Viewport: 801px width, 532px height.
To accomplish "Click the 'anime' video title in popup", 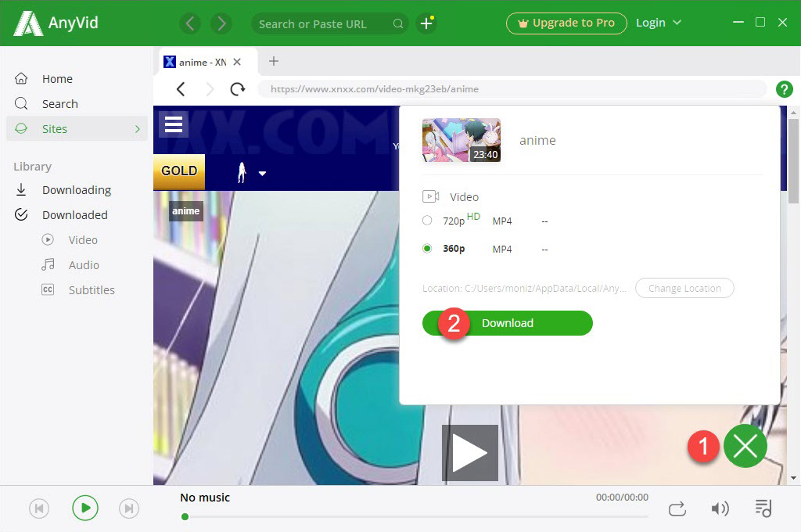I will 537,141.
